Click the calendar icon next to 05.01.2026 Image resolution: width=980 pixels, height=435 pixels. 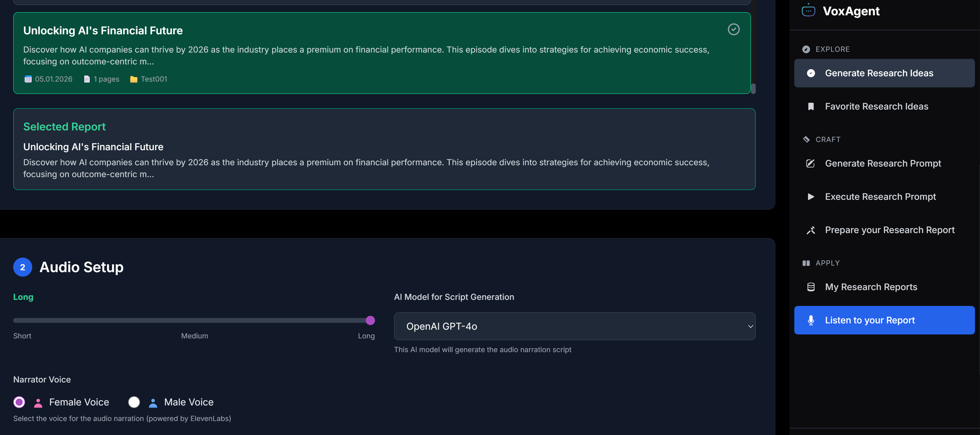point(28,79)
